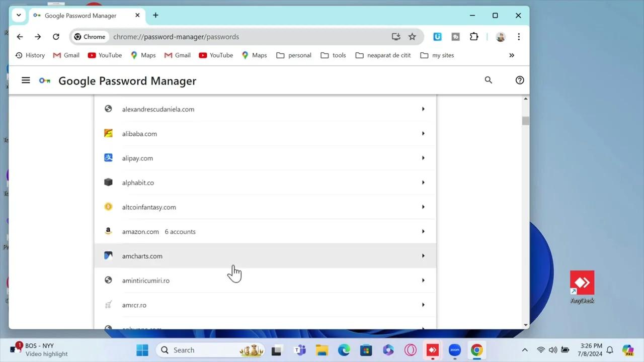Open the History bookmark
The height and width of the screenshot is (362, 644).
click(x=30, y=55)
